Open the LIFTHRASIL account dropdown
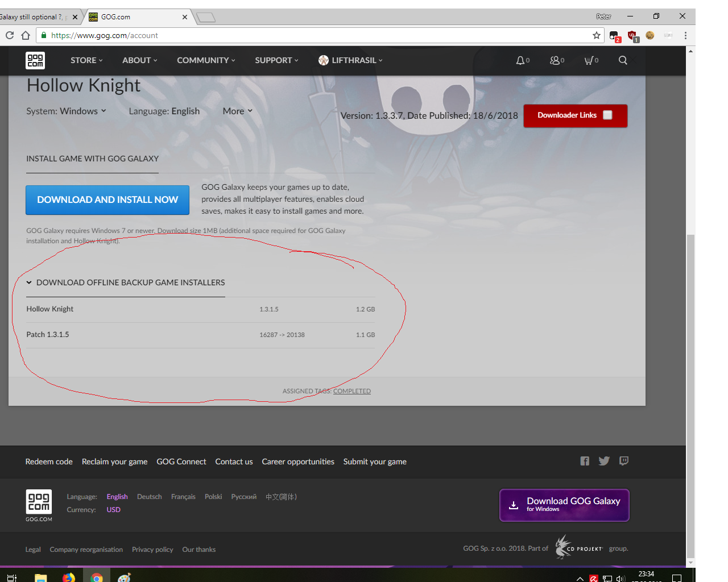Viewport: 728px width, 582px height. [x=350, y=60]
